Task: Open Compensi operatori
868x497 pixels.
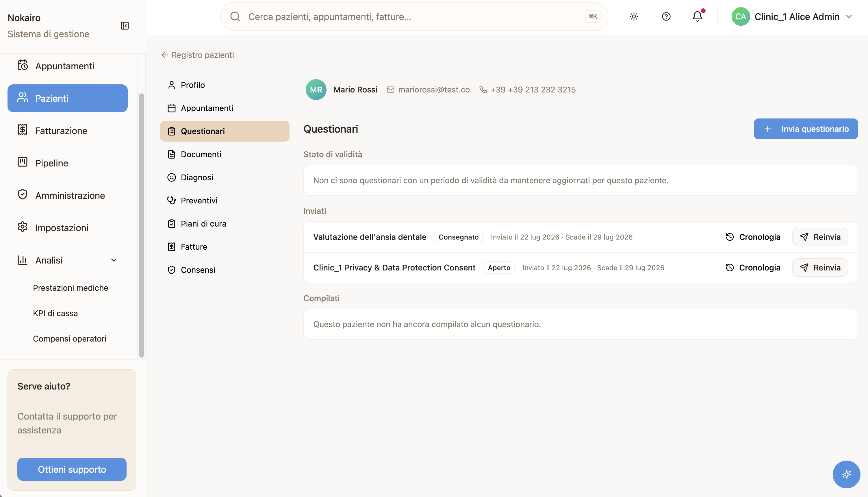Action: pos(70,339)
